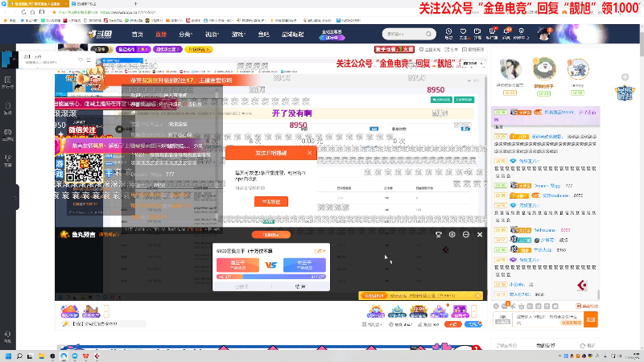Viewport: 644px width, 362px height.
Task: Open the 我的背包 tab below chat
Action: click(546, 346)
